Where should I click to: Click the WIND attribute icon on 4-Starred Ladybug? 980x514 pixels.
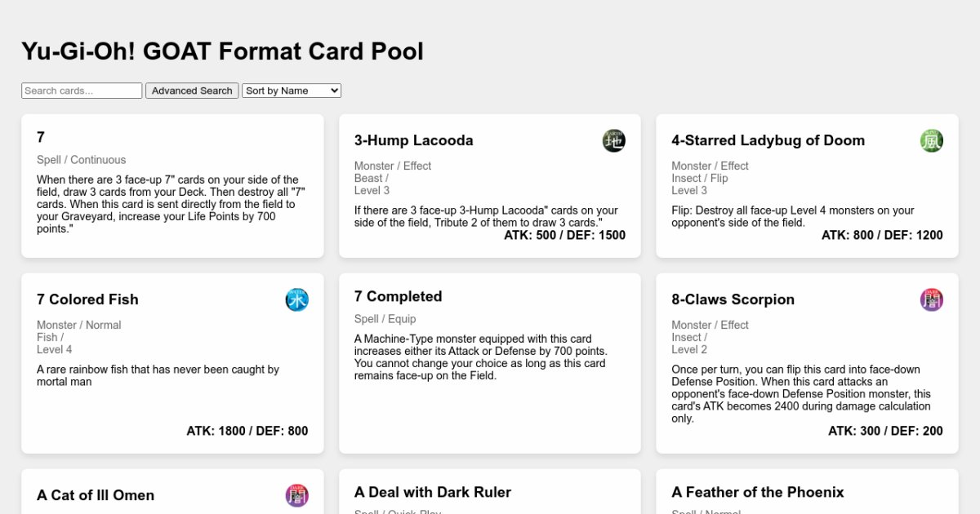(931, 140)
